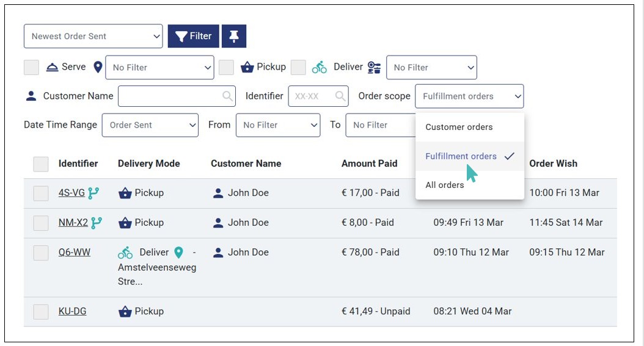This screenshot has width=644, height=346.
Task: Enable the Serve checkbox
Action: pos(31,67)
